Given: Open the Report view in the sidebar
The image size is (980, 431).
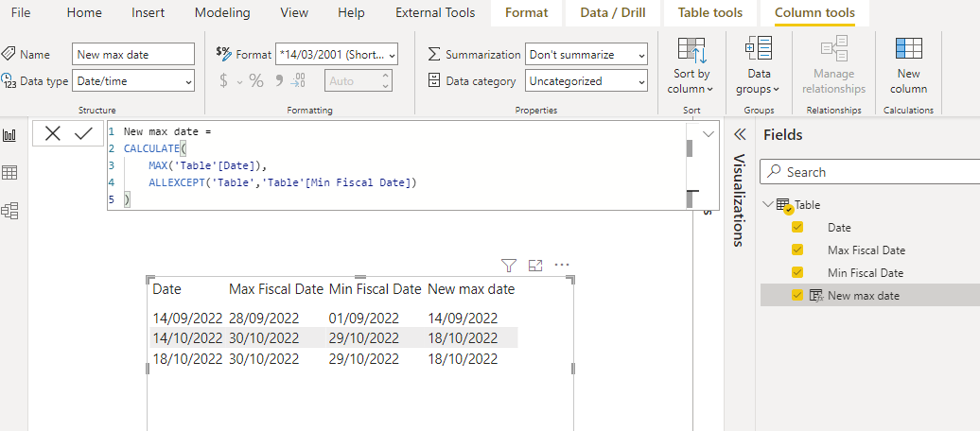Looking at the screenshot, I should [10, 135].
